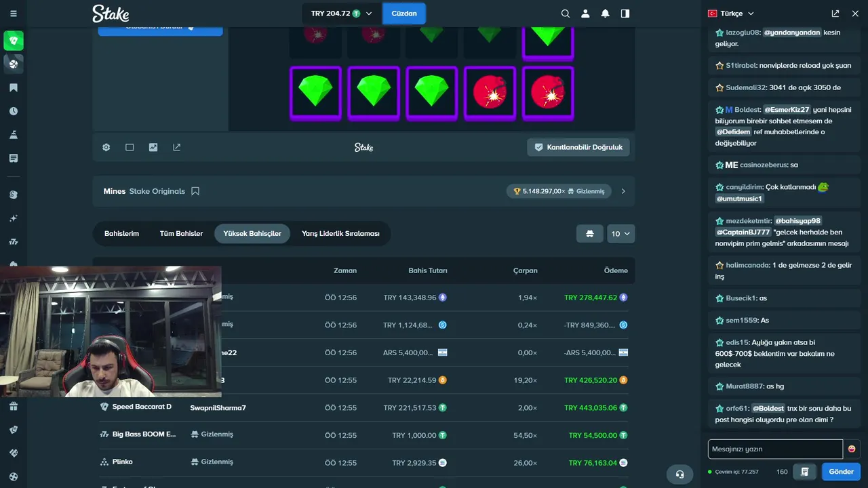Screen dimensions: 868x488
Task: Switch to the Bahislerim tab
Action: [x=121, y=233]
